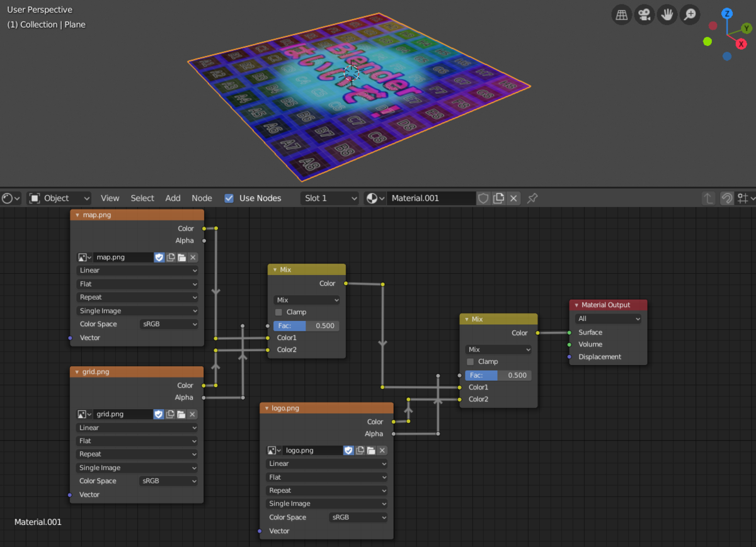This screenshot has height=547, width=756.
Task: Toggle fake user shield on grid.png
Action: tap(159, 414)
